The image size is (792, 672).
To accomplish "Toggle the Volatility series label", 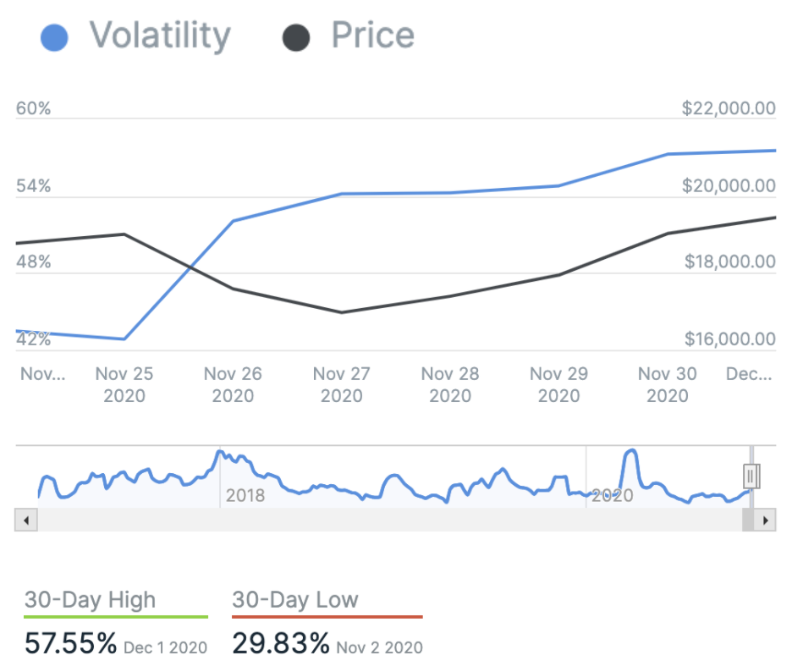I will [160, 36].
